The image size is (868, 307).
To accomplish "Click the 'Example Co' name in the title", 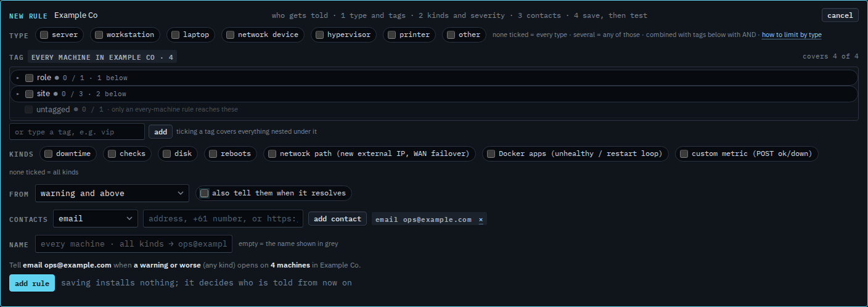I will click(x=76, y=15).
